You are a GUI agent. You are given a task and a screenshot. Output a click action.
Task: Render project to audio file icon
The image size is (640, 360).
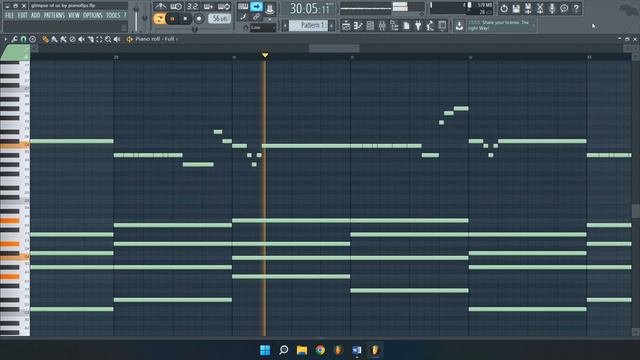(x=528, y=8)
